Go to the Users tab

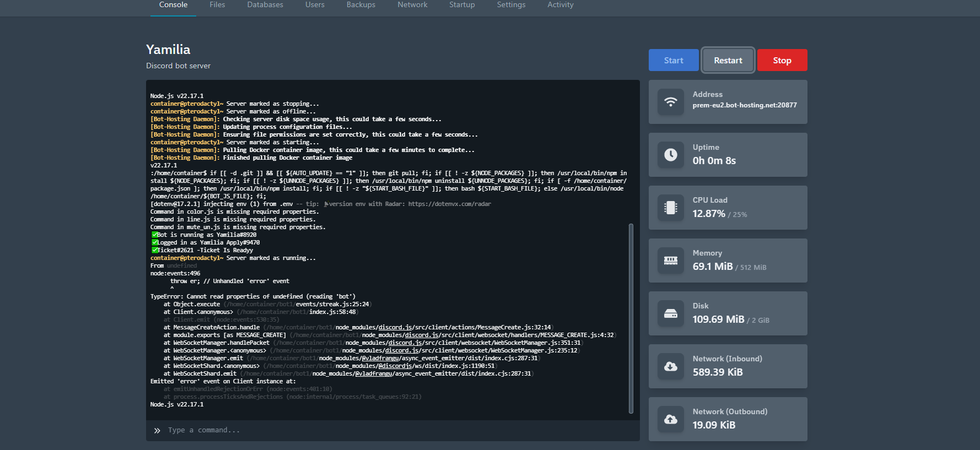pos(315,5)
